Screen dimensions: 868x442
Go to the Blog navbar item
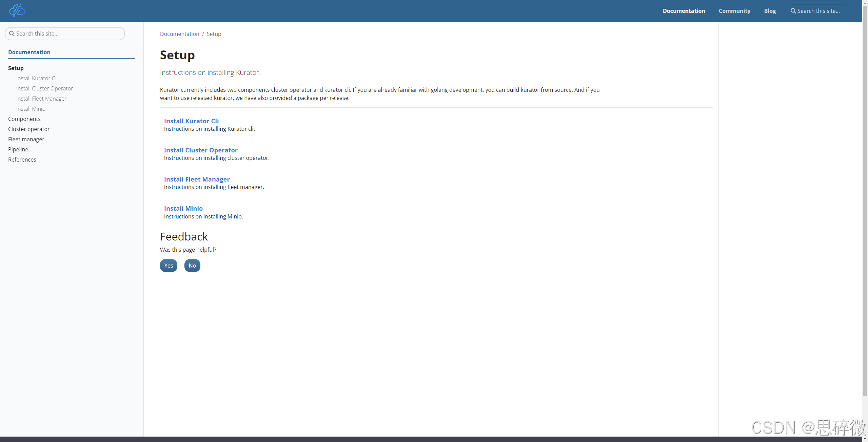pyautogui.click(x=770, y=11)
